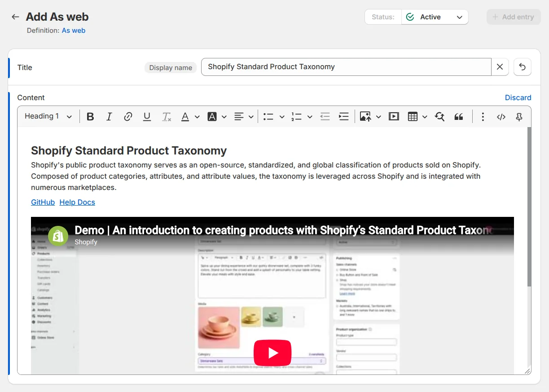Insert a link with the chain icon
The image size is (549, 392).
click(x=128, y=117)
